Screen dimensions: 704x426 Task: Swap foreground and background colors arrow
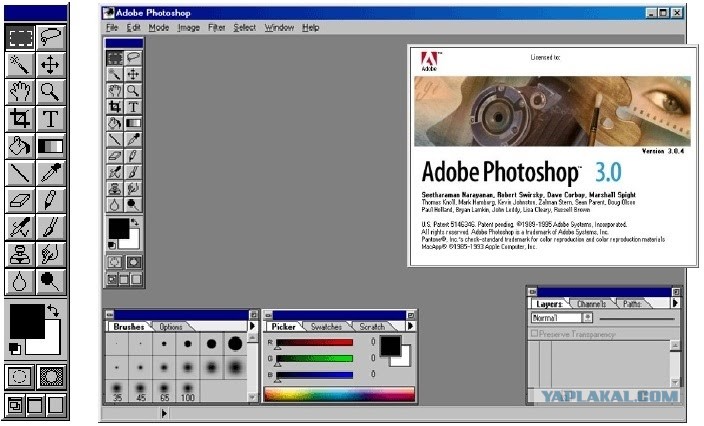(53, 310)
